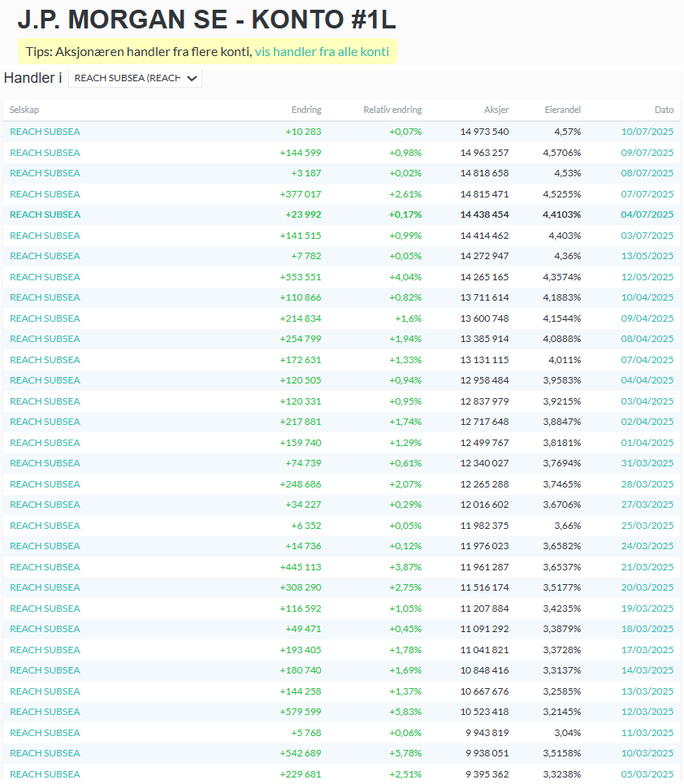Open the date link 28/03/2025

pos(647,484)
